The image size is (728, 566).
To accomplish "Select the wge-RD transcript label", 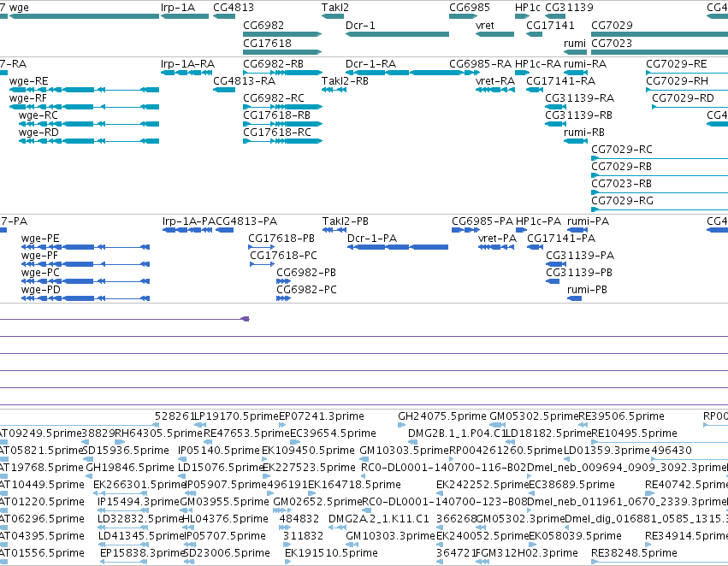I will point(38,133).
